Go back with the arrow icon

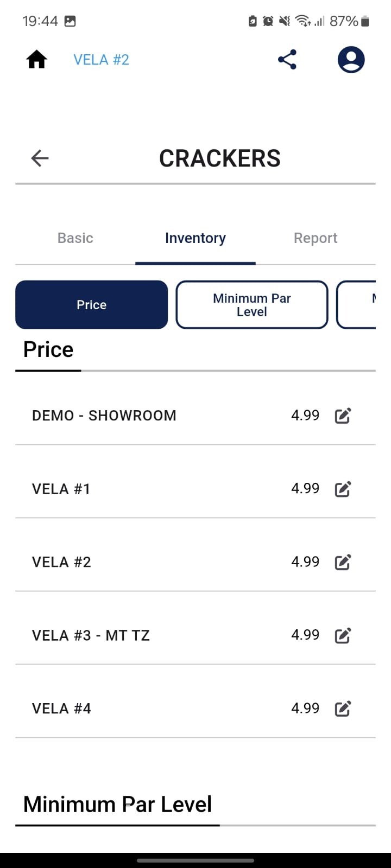[x=40, y=158]
